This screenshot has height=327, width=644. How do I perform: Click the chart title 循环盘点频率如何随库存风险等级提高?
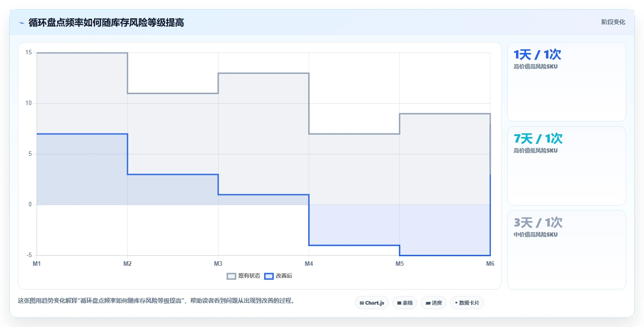pos(106,22)
